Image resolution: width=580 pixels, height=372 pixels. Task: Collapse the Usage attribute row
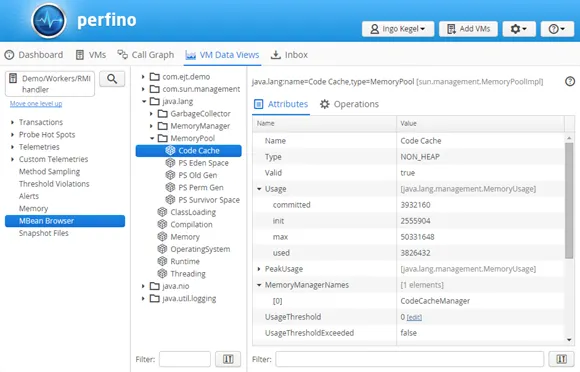pyautogui.click(x=259, y=189)
